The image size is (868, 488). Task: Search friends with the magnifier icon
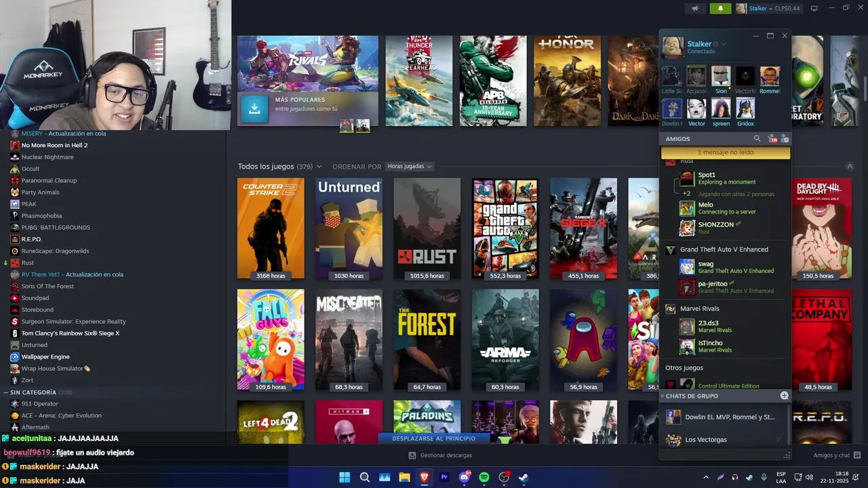[x=757, y=138]
